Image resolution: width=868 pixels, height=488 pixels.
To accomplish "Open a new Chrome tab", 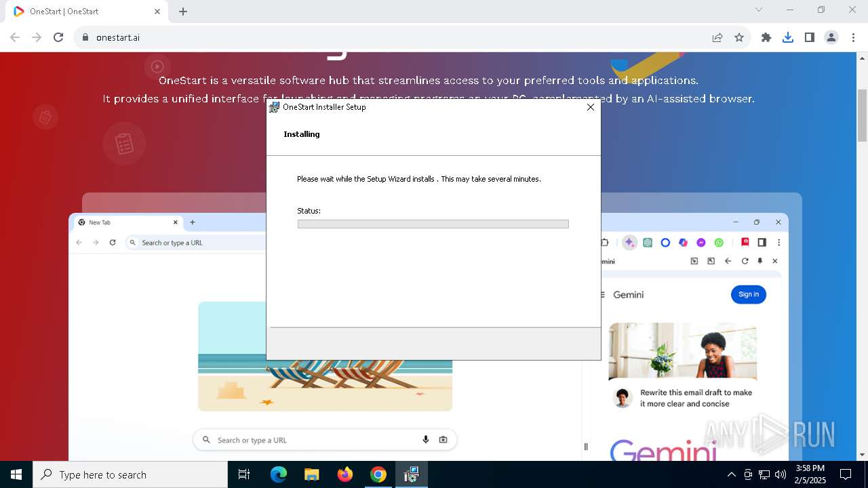I will (x=183, y=12).
